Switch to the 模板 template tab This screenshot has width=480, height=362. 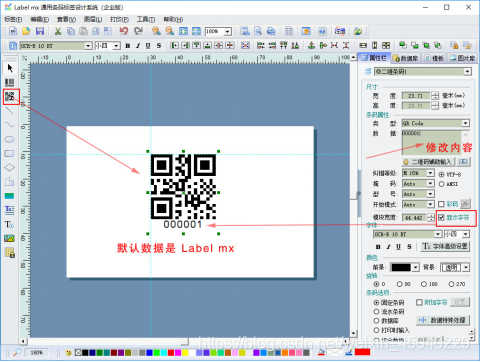pyautogui.click(x=434, y=58)
